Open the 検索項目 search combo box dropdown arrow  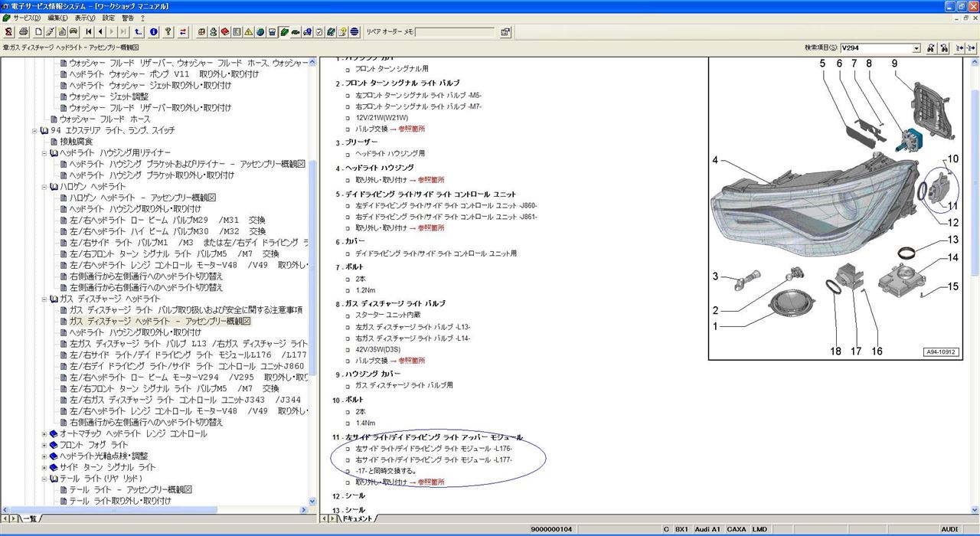coord(916,48)
